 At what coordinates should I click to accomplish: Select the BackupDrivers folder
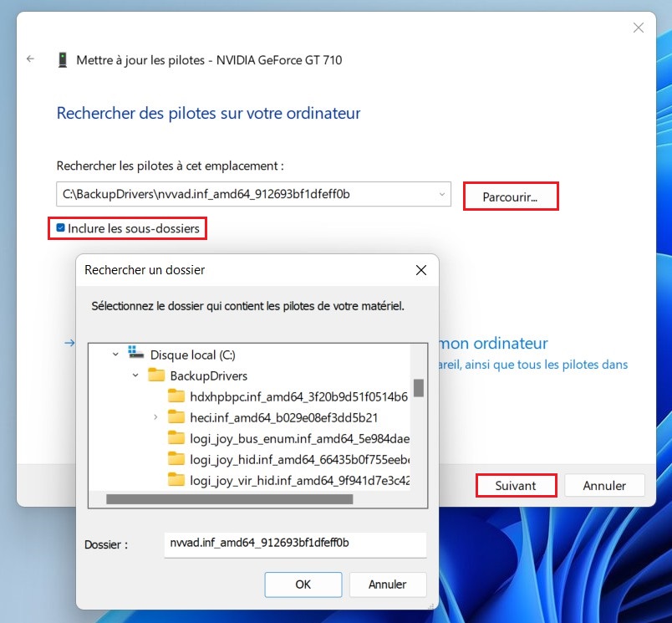209,376
